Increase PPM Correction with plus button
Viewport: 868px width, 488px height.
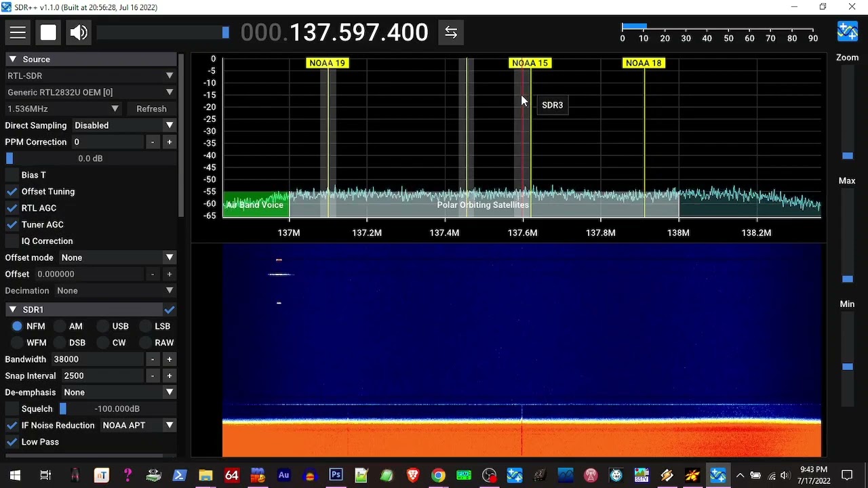coord(169,142)
